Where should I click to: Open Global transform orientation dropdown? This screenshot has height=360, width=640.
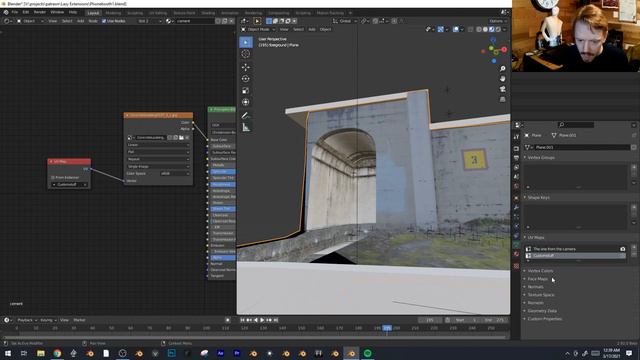pyautogui.click(x=344, y=21)
